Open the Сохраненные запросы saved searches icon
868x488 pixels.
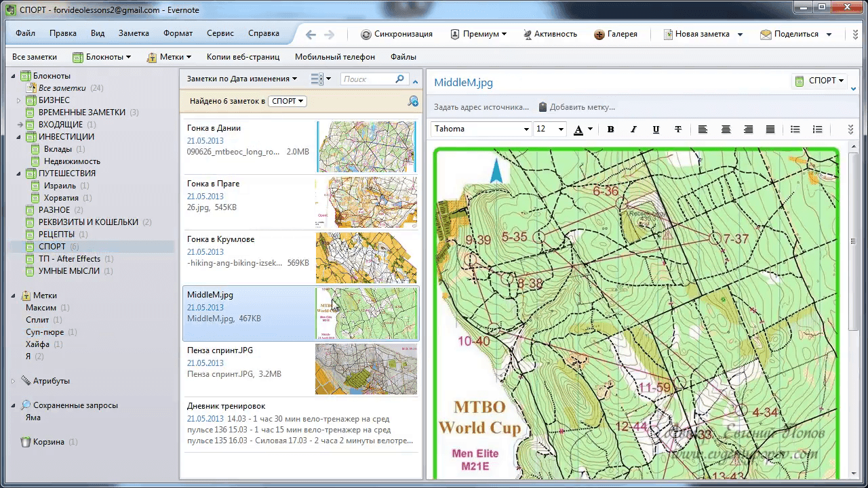(x=26, y=405)
